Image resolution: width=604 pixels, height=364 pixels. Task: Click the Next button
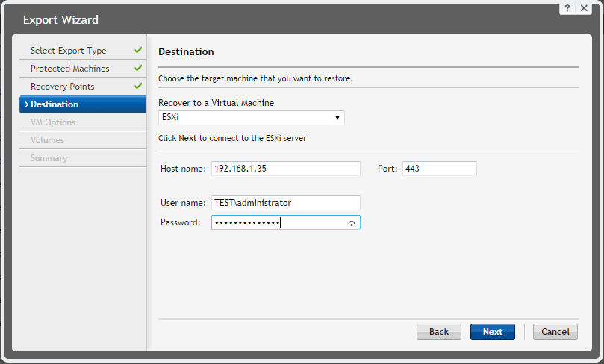(492, 332)
